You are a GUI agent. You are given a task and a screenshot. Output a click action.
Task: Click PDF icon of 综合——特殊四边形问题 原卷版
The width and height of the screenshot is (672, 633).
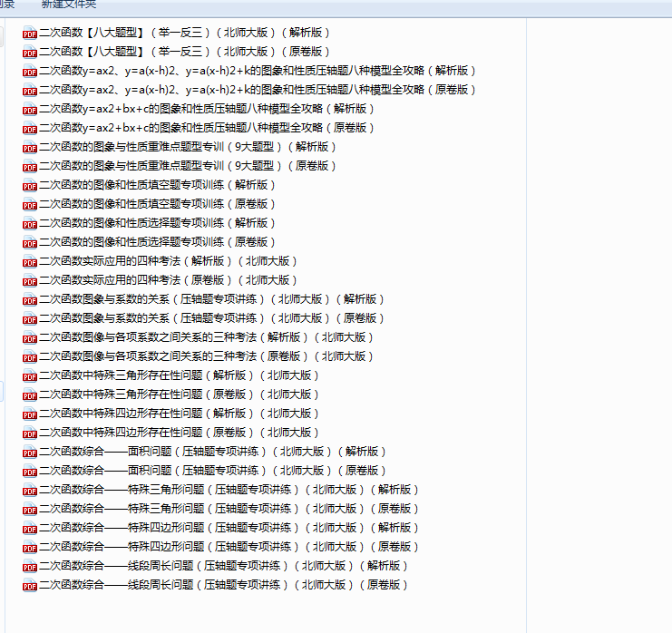click(30, 547)
